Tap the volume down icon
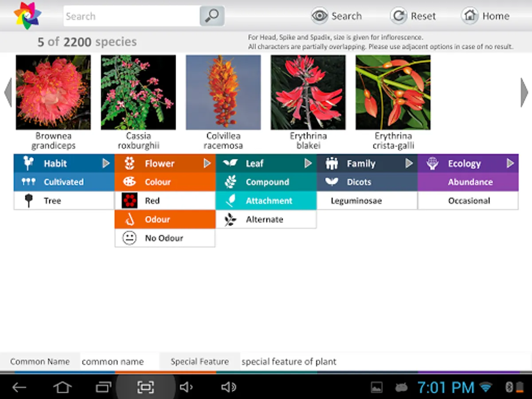Screen dimensions: 532x399 (x=186, y=387)
